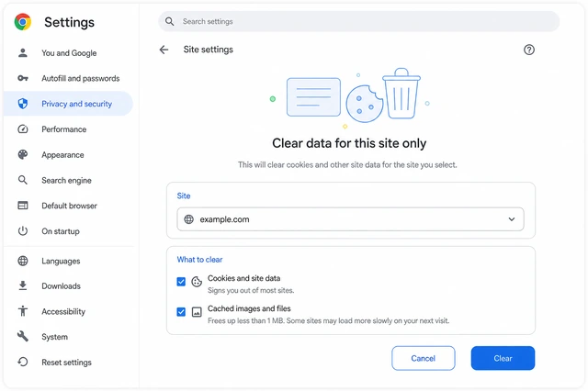Click the image icon beside Cached images and files
The width and height of the screenshot is (588, 391).
pyautogui.click(x=197, y=312)
